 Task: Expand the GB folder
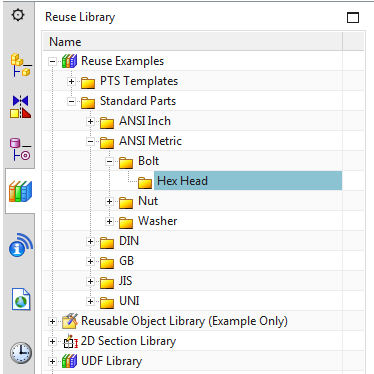90,261
